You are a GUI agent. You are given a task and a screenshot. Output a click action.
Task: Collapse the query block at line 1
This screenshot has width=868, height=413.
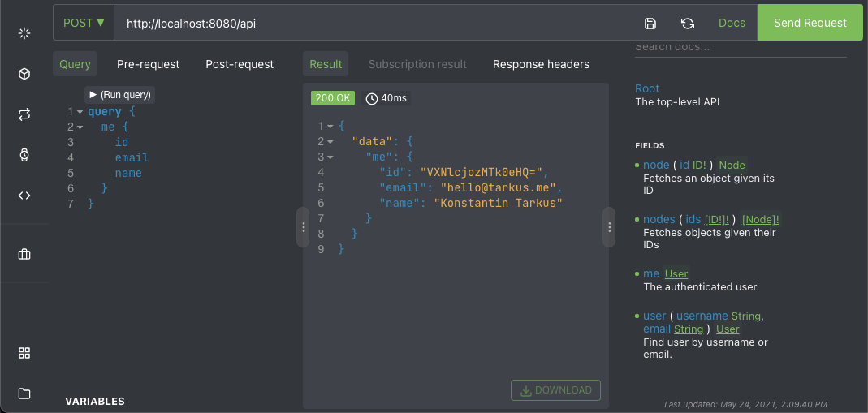[x=80, y=112]
